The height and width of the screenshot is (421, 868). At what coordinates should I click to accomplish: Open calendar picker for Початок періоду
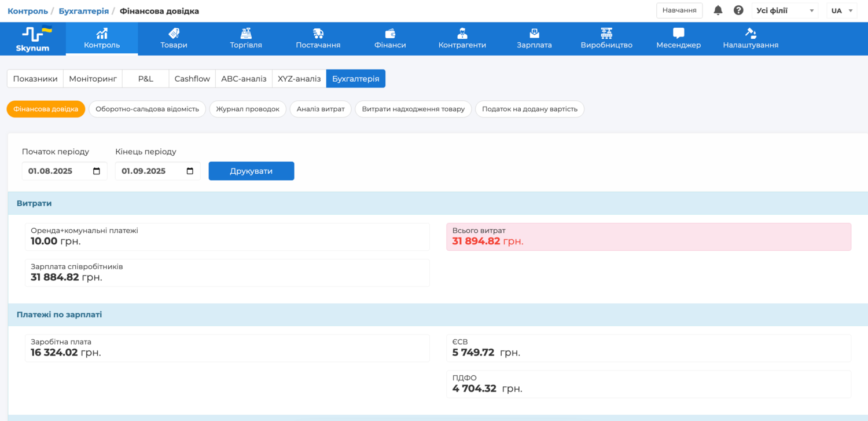pyautogui.click(x=97, y=171)
